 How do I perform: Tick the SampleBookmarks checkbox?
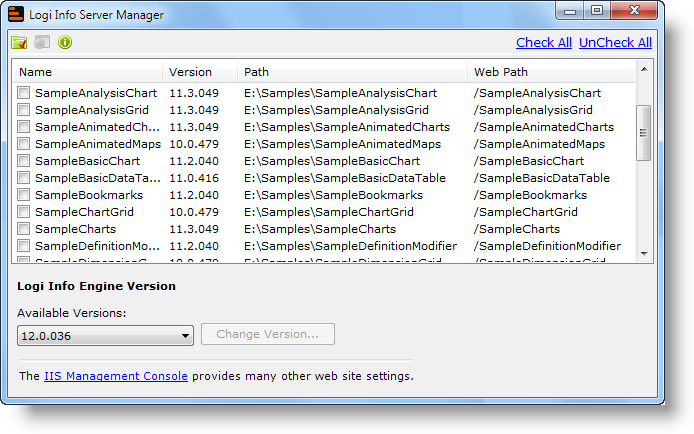[23, 195]
